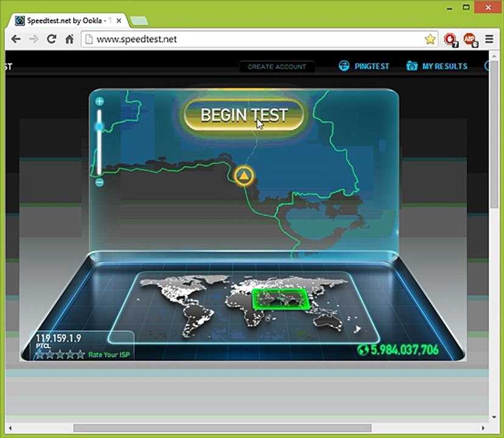Click the page icon in the address bar

tap(89, 39)
